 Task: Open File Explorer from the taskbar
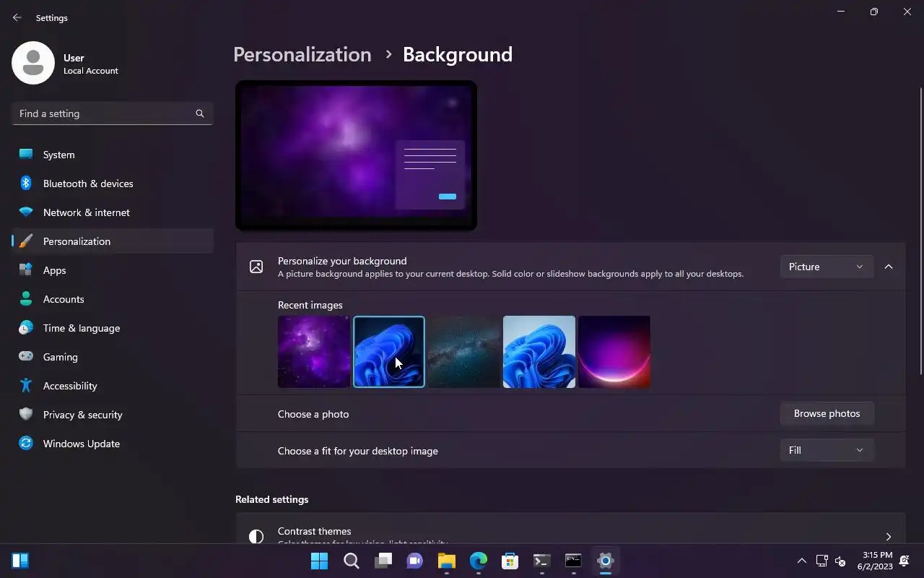[447, 561]
